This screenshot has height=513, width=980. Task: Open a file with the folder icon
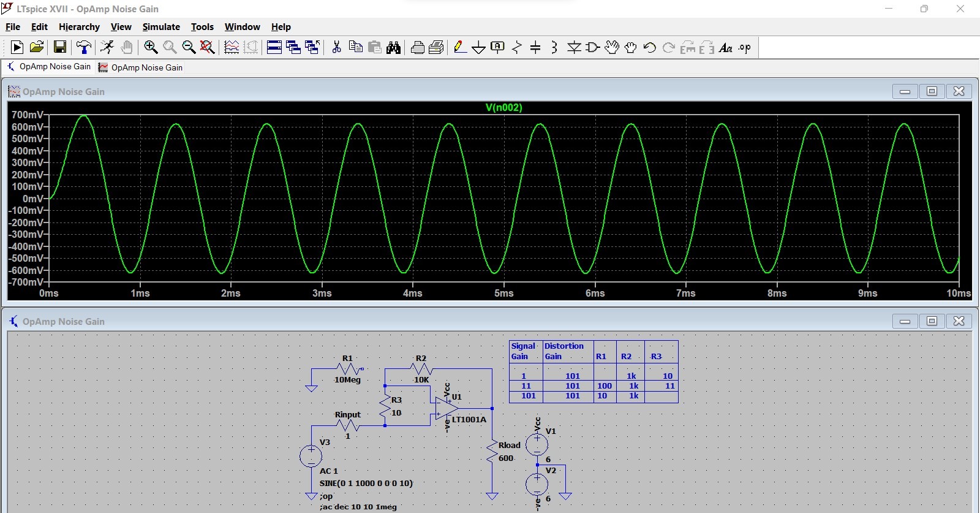(x=37, y=47)
